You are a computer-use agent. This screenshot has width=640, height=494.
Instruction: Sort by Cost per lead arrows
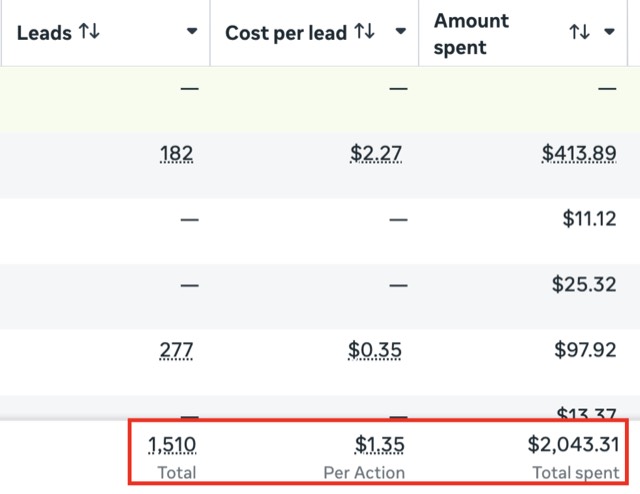point(364,31)
